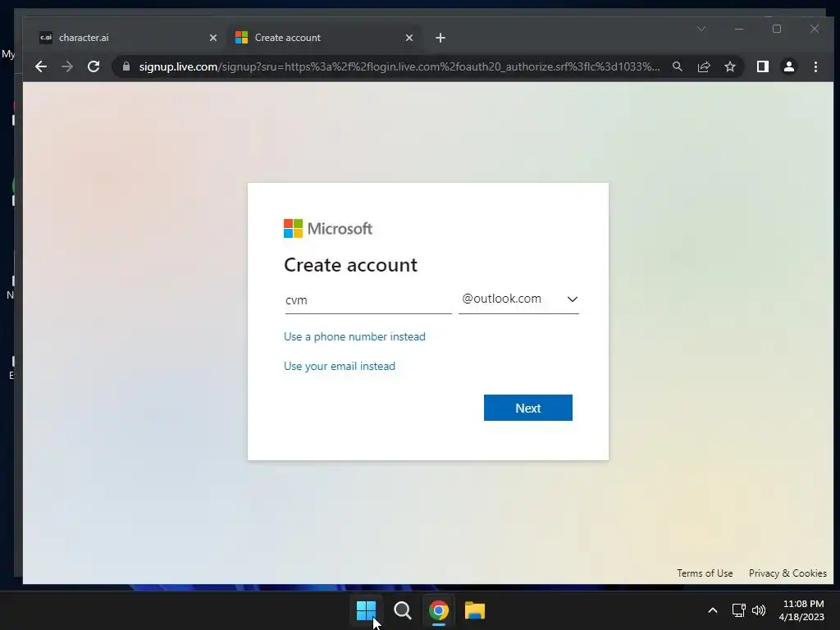The width and height of the screenshot is (840, 630).
Task: Show hidden system tray icons
Action: [x=713, y=610]
